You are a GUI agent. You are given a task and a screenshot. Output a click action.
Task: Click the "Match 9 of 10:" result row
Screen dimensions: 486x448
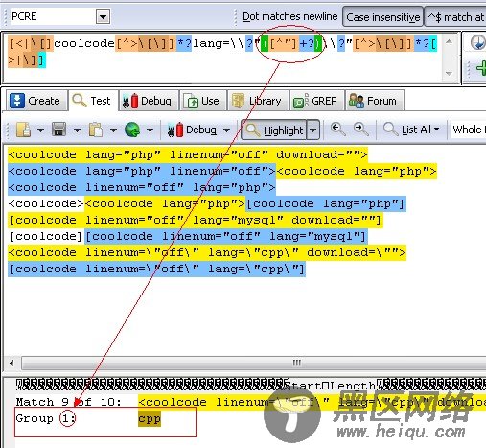click(x=251, y=402)
